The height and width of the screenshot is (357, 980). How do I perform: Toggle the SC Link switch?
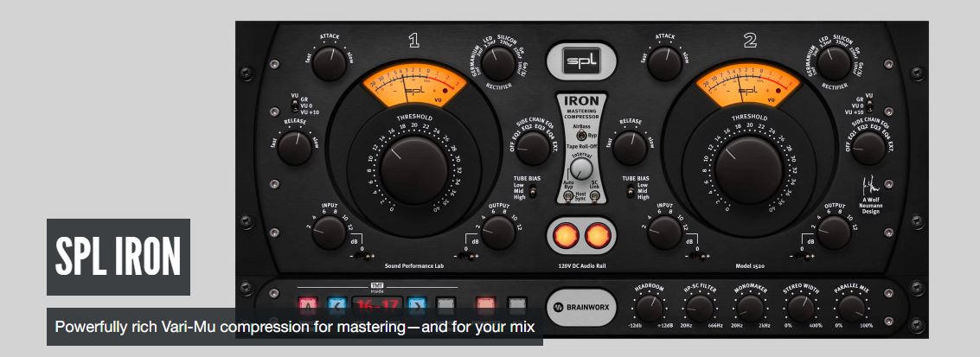pyautogui.click(x=594, y=196)
